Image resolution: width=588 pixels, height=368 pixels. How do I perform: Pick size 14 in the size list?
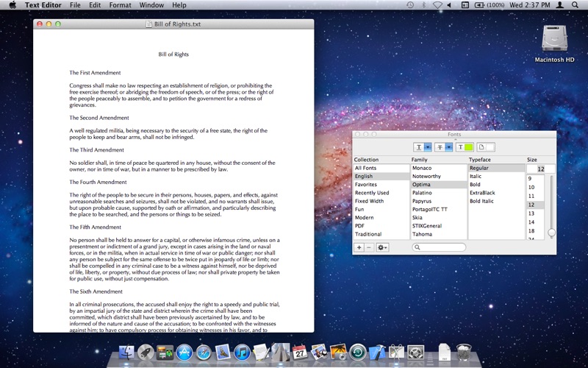click(536, 222)
